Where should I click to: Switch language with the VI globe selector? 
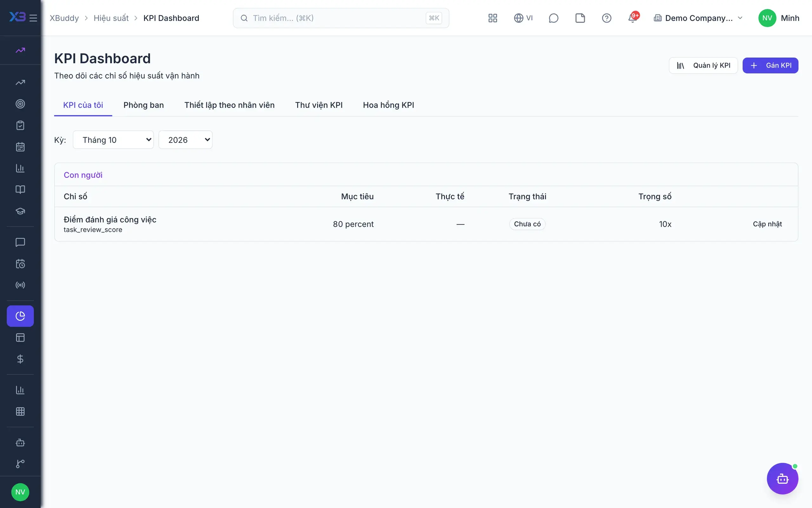pyautogui.click(x=523, y=18)
